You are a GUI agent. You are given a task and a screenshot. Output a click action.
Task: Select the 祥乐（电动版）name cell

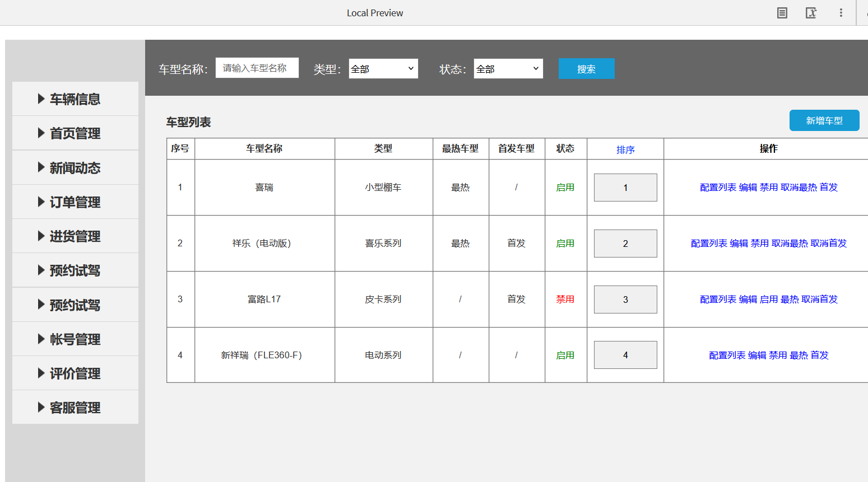(264, 244)
